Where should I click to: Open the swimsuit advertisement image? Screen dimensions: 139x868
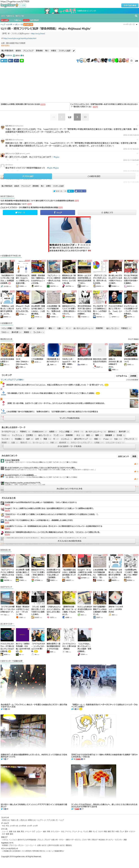(x=70, y=234)
